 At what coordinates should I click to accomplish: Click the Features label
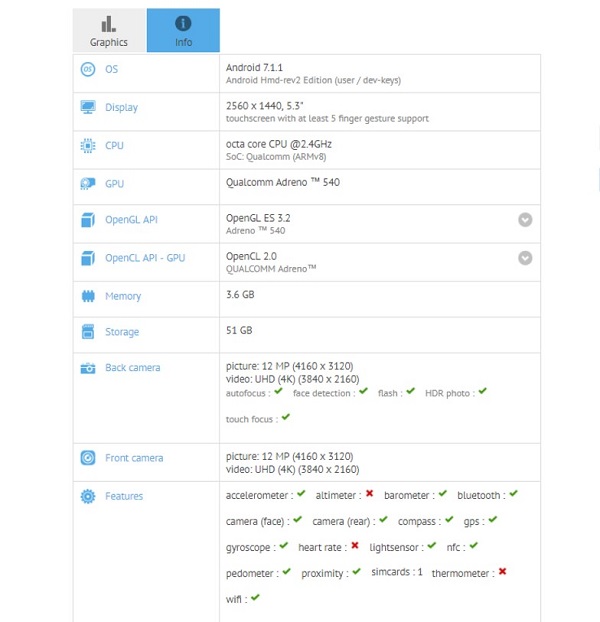point(124,496)
